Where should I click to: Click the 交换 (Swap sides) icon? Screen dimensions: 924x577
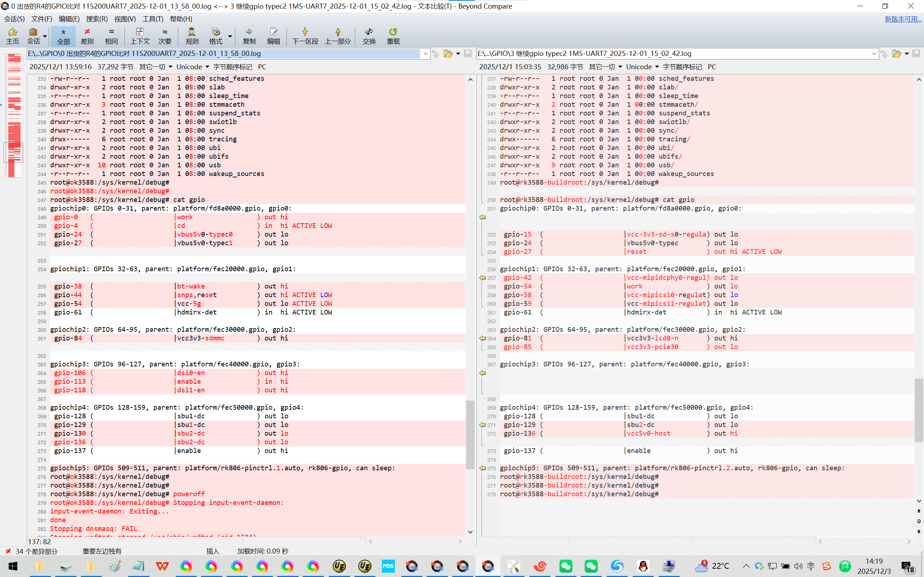[369, 36]
